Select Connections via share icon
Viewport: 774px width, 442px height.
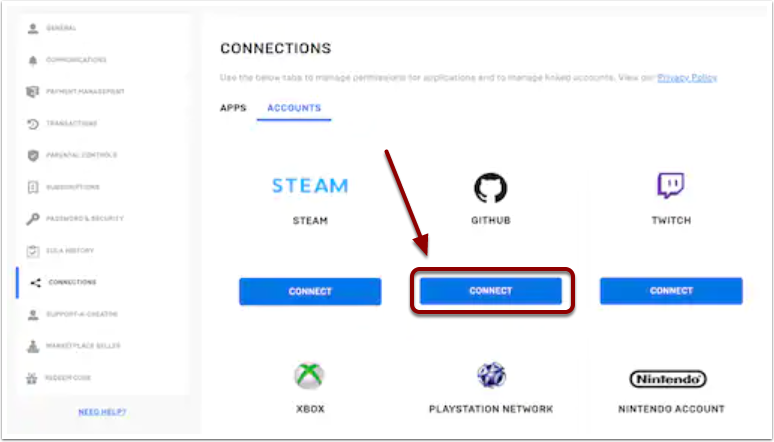point(36,282)
